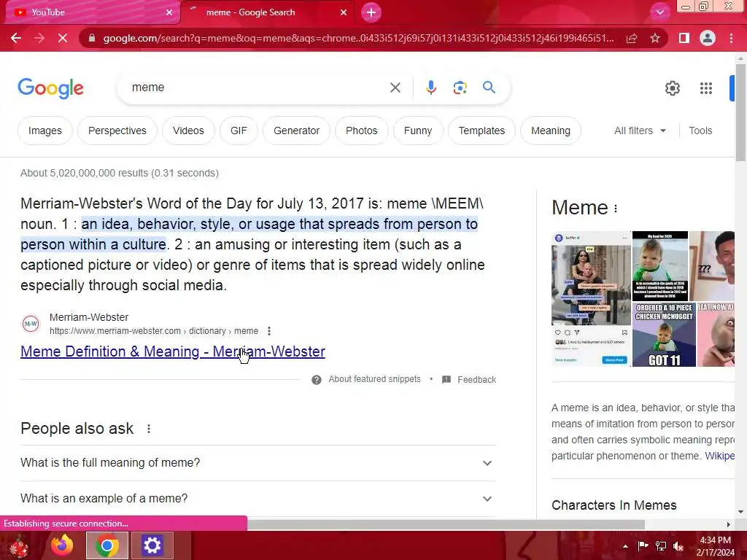Expand 'What is an example of a meme?'
This screenshot has height=560, width=747.
point(258,499)
